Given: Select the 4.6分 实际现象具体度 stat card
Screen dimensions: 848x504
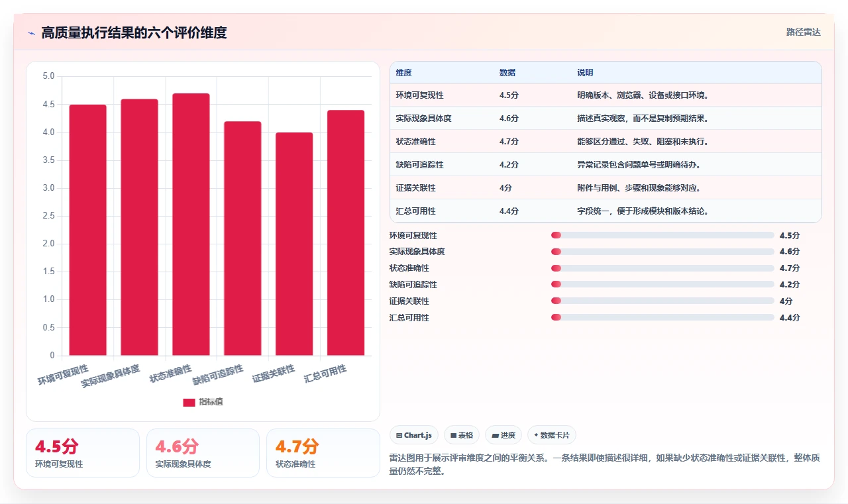Looking at the screenshot, I should click(203, 453).
